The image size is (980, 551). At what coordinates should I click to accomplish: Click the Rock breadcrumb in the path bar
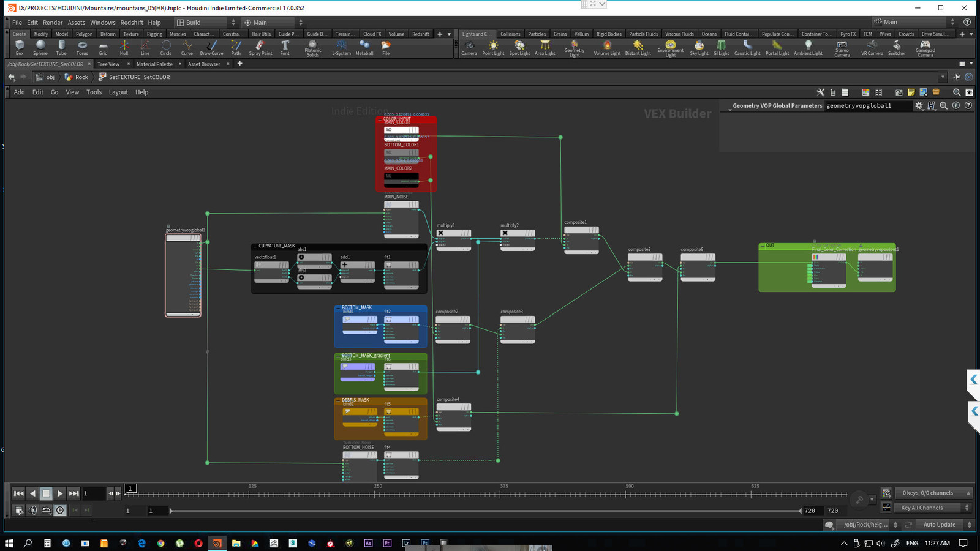point(80,77)
